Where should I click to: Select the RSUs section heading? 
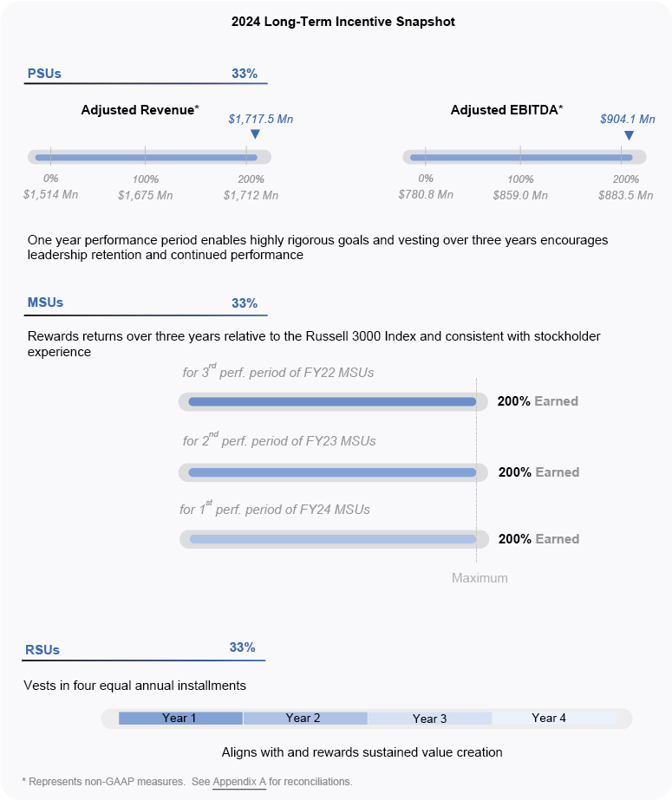[x=42, y=649]
